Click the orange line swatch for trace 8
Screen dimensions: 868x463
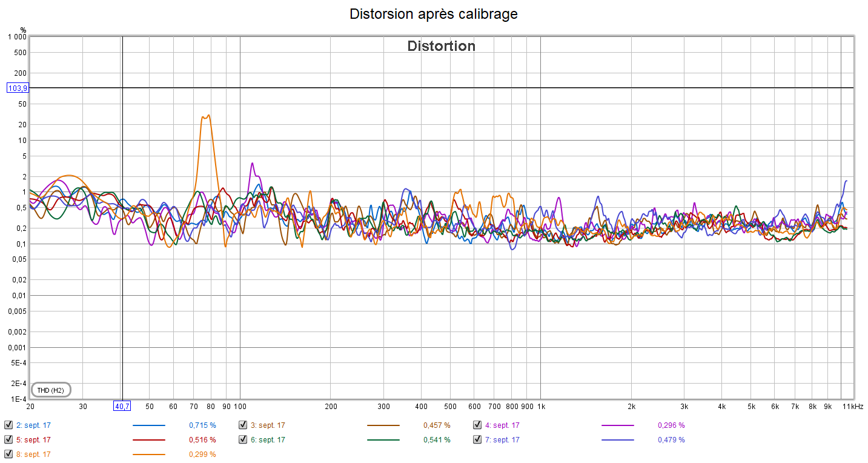[x=148, y=455]
